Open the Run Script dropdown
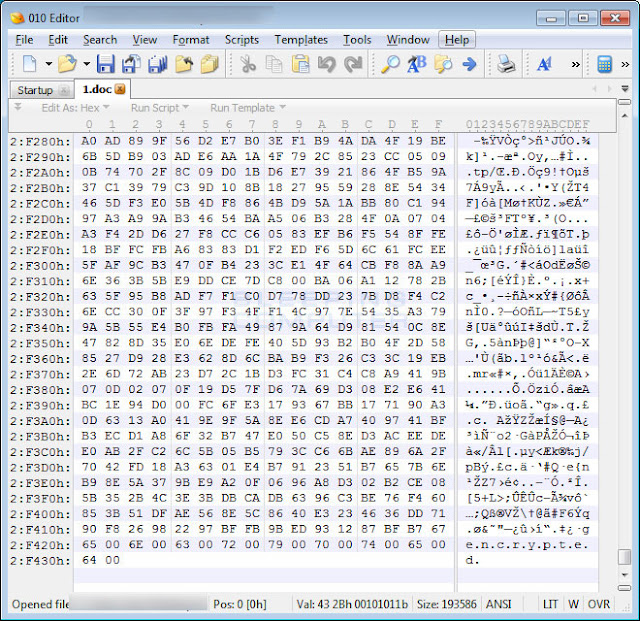The height and width of the screenshot is (621, 640). 160,108
